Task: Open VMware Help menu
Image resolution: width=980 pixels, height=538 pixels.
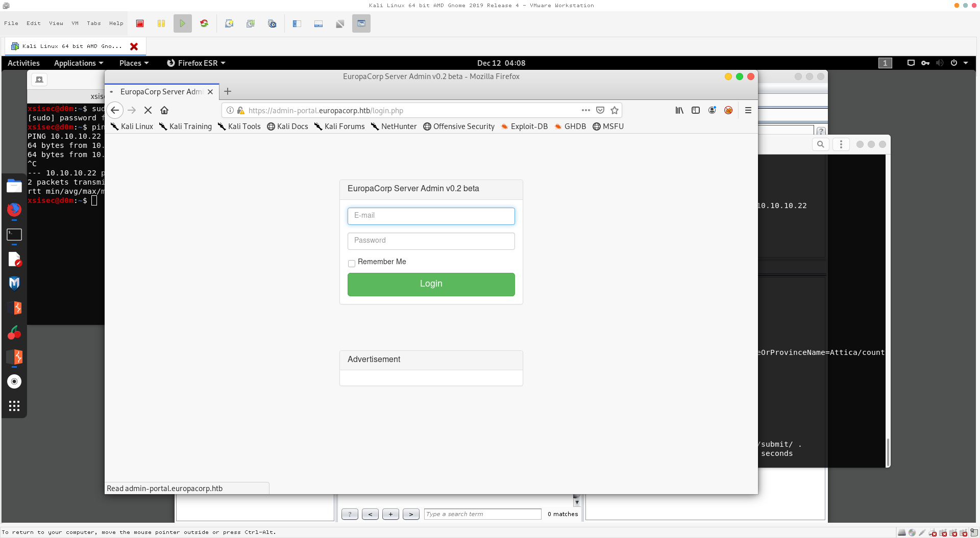Action: click(116, 23)
